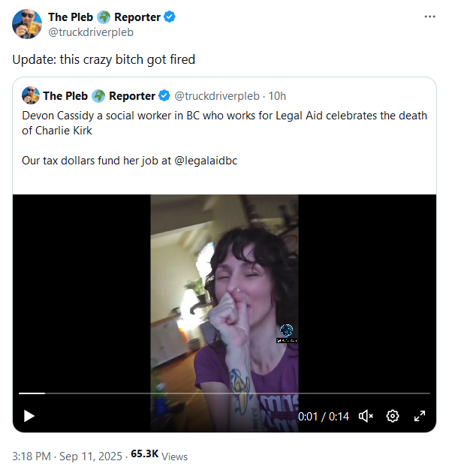The height and width of the screenshot is (476, 449).
Task: Click verified badge in quoted tweet
Action: (164, 95)
